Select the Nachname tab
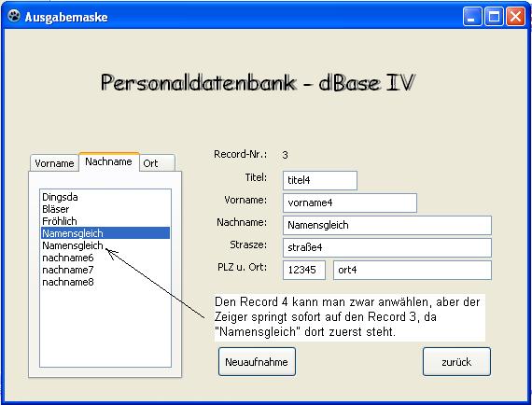The width and height of the screenshot is (532, 405). click(x=108, y=161)
